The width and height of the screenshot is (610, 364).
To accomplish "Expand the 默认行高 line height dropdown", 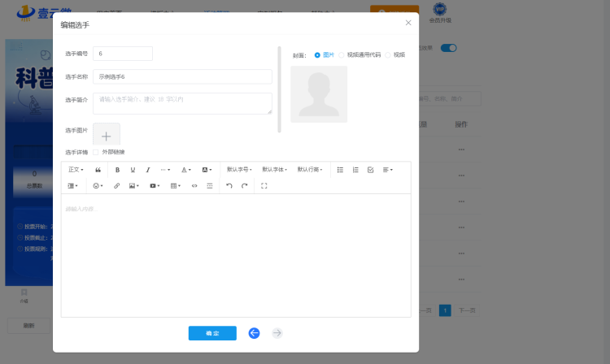I will point(310,170).
